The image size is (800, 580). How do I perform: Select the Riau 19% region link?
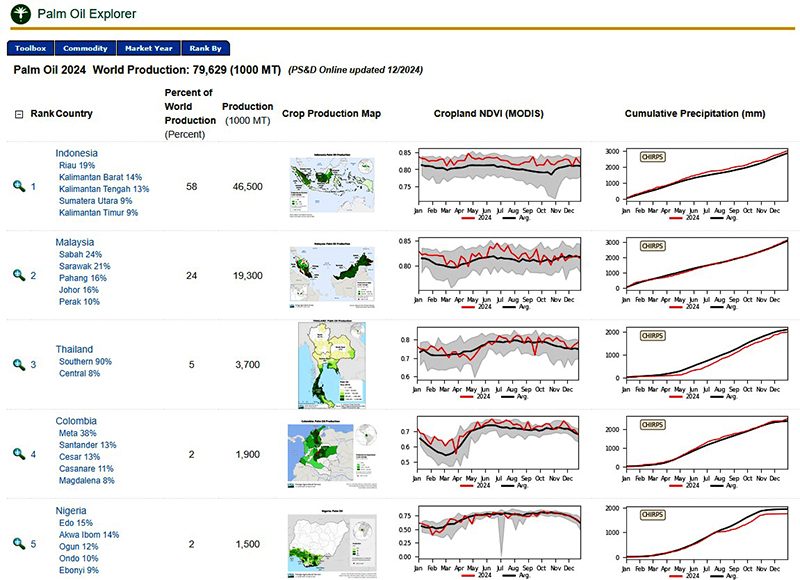click(77, 165)
